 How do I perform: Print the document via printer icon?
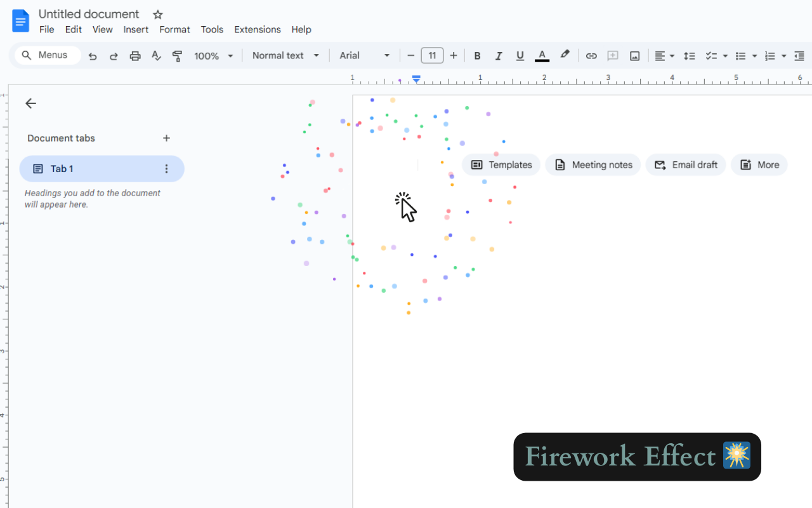pyautogui.click(x=135, y=56)
